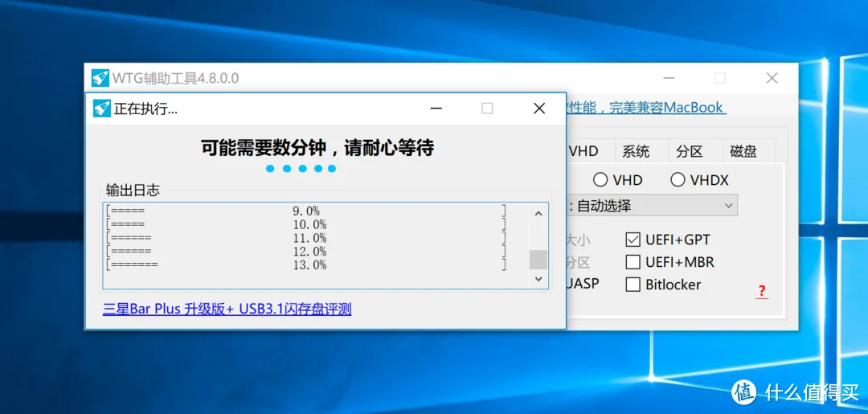Switch to the 磁盘 tab
Screen dimensions: 868x414
pyautogui.click(x=743, y=151)
